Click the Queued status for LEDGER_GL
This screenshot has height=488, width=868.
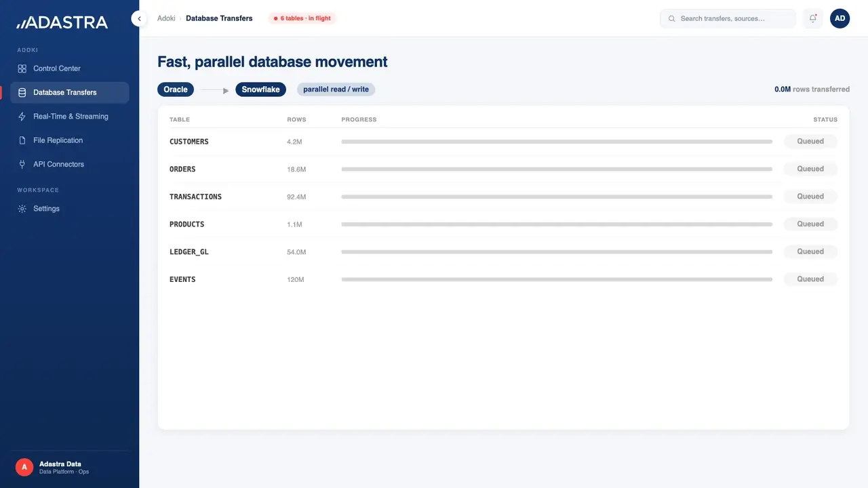pos(810,251)
